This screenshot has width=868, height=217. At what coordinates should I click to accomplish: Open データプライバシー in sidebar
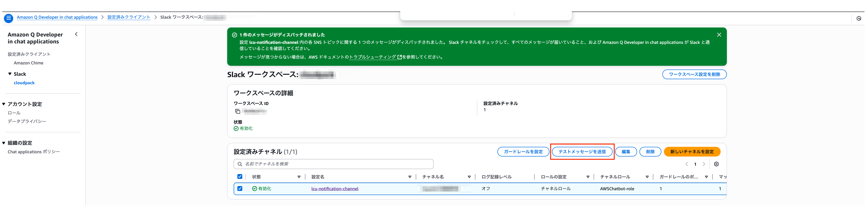27,121
